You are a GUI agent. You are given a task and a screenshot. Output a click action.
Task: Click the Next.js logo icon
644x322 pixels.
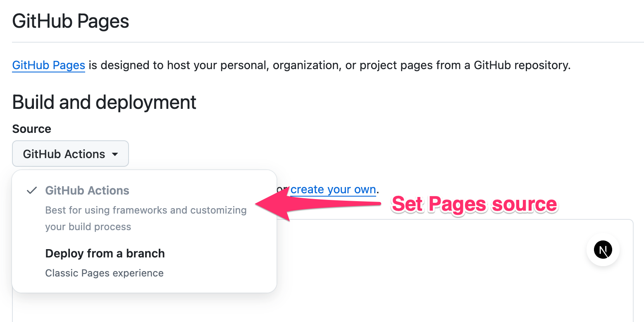[x=603, y=250]
